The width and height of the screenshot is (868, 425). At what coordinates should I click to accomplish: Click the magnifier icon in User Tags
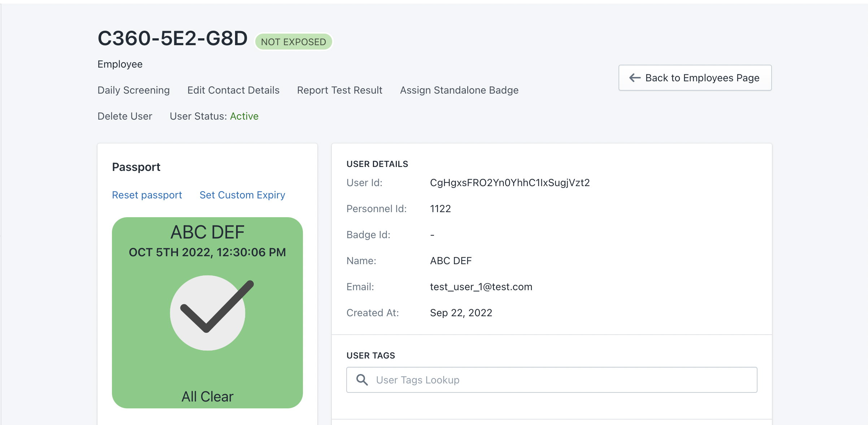tap(362, 380)
